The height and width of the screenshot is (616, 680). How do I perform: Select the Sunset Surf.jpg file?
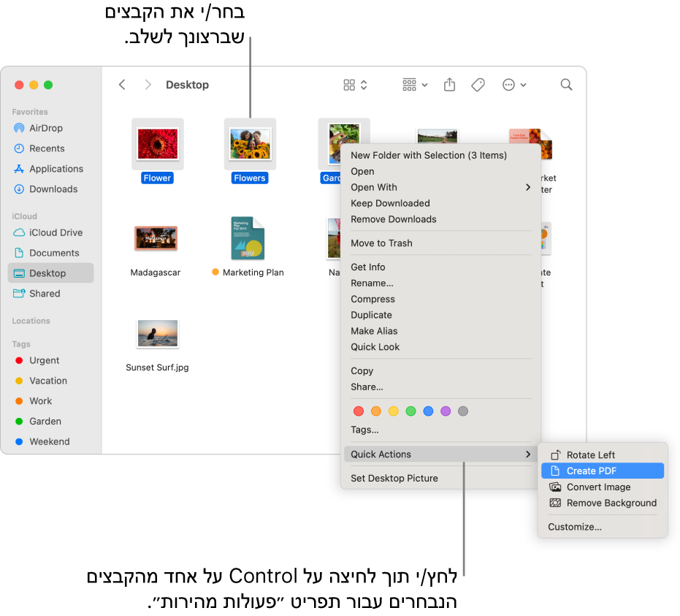(x=158, y=334)
